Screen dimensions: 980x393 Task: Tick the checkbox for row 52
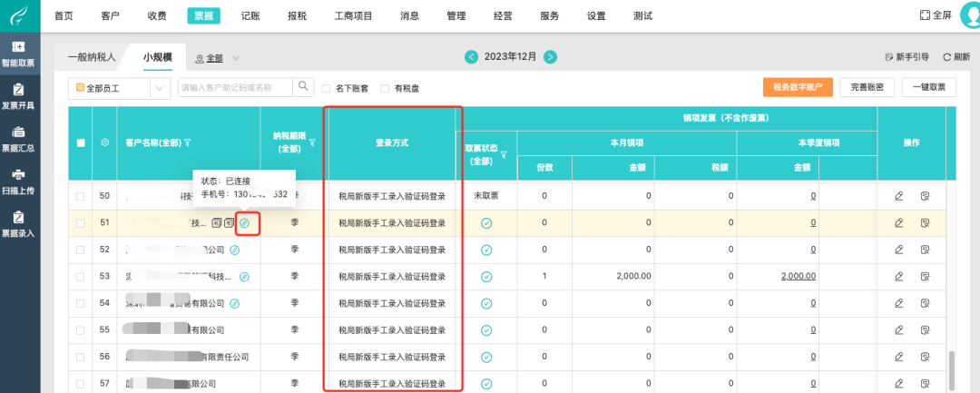click(81, 250)
